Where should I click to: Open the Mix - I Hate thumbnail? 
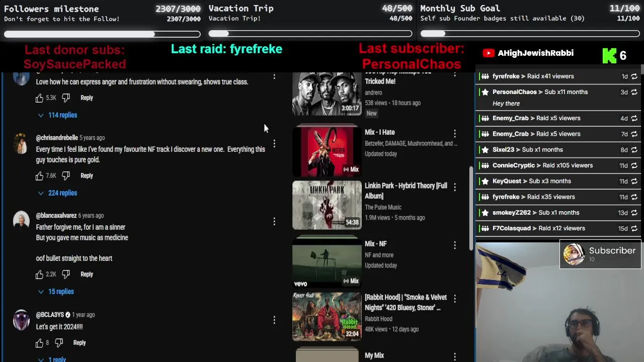327,151
